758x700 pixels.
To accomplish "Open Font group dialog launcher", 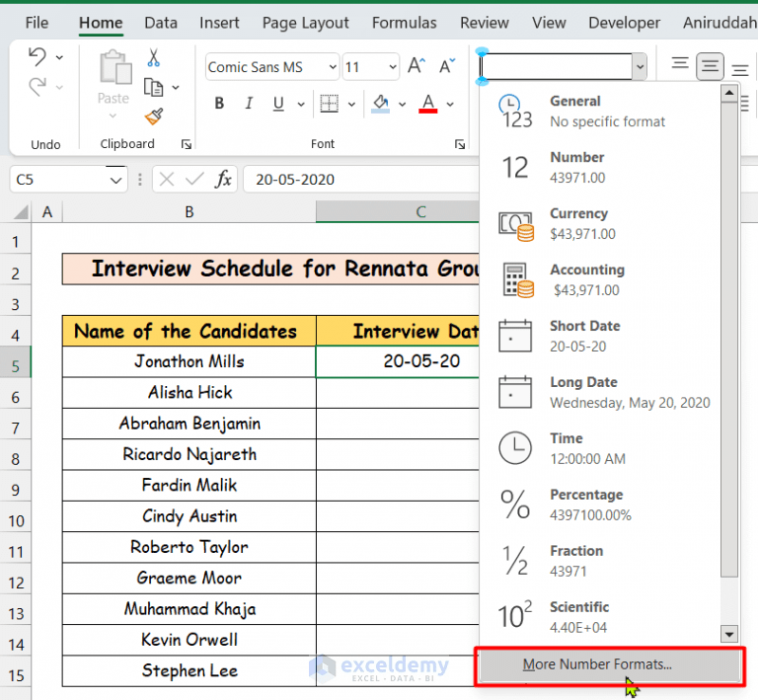I will point(460,144).
